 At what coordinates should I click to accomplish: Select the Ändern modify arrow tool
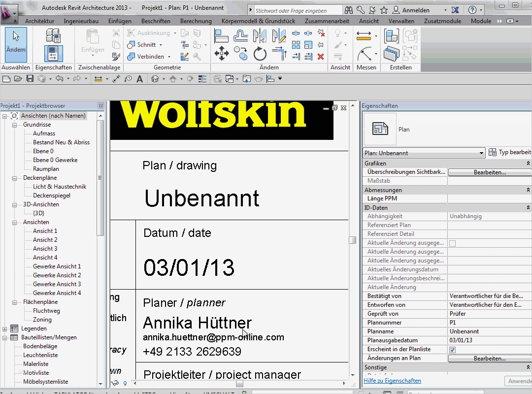[x=16, y=45]
